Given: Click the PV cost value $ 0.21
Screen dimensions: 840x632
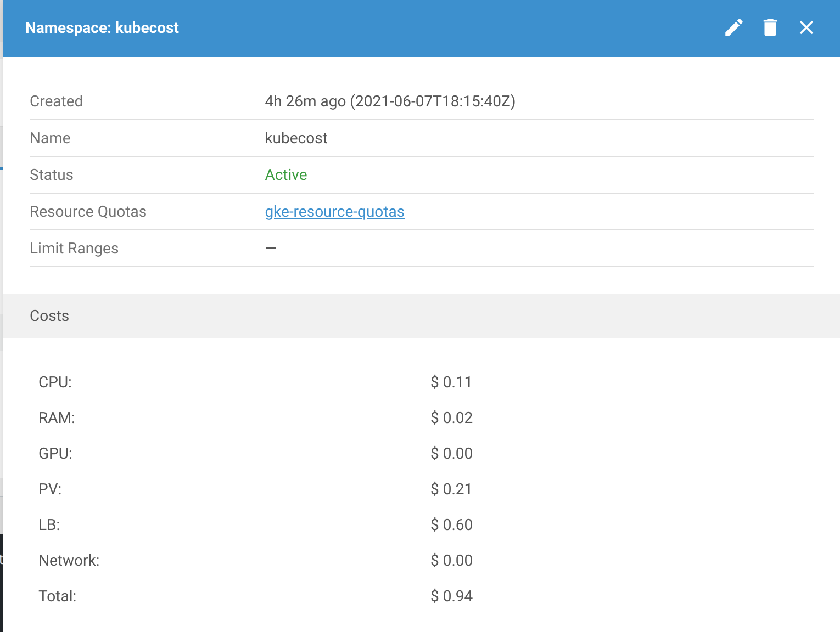Looking at the screenshot, I should [x=451, y=489].
